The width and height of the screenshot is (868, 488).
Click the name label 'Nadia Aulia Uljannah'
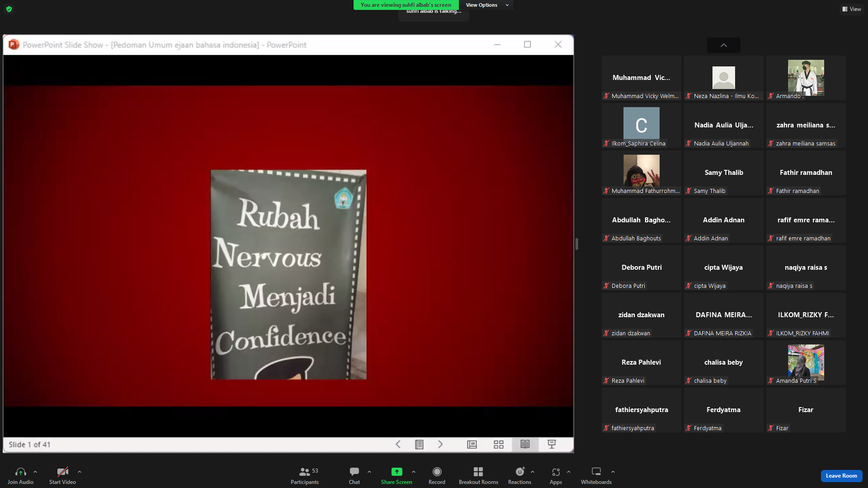click(x=721, y=144)
